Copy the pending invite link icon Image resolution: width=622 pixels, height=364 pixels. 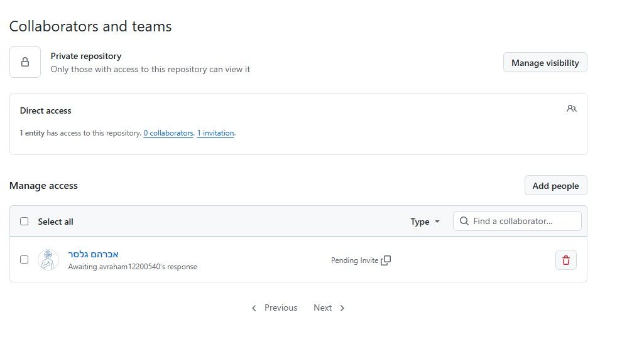386,260
